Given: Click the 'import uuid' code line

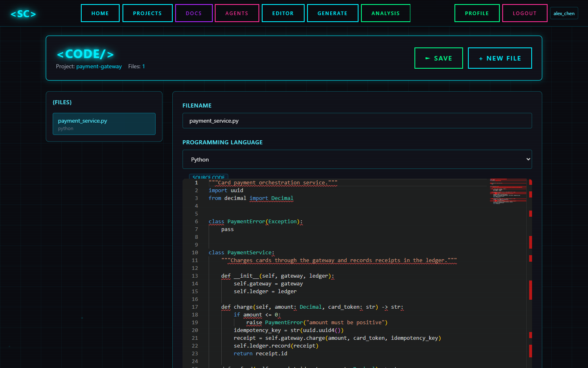Looking at the screenshot, I should (x=226, y=191).
